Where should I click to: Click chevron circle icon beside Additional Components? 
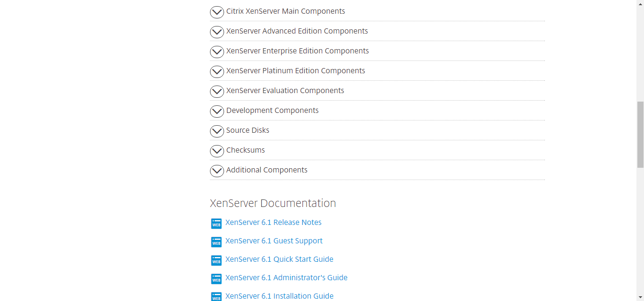(x=217, y=171)
